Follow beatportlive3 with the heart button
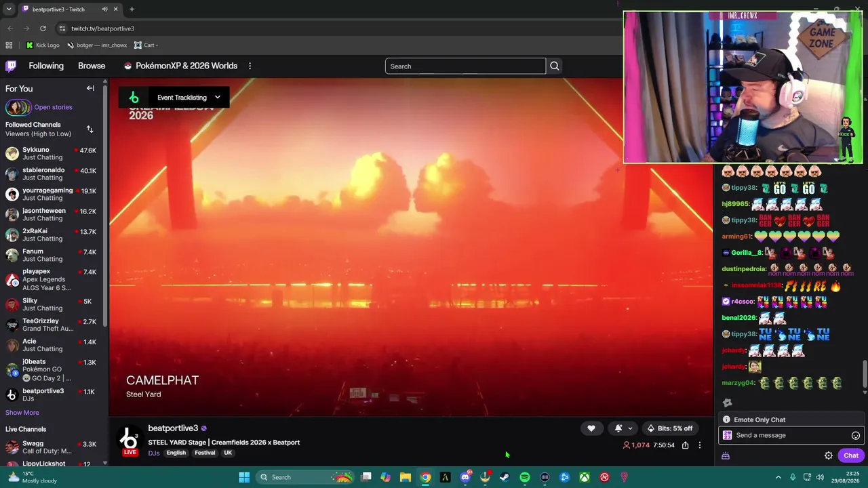868x488 pixels. coord(591,428)
